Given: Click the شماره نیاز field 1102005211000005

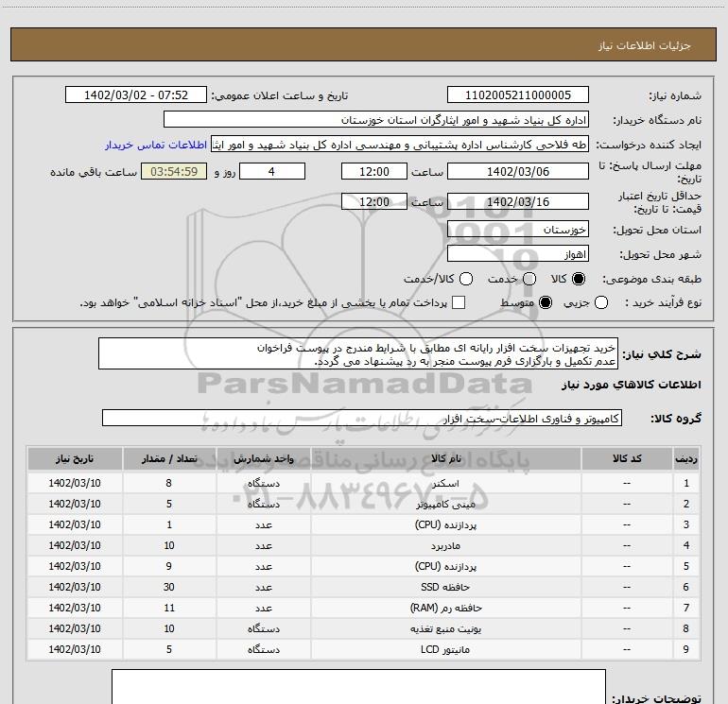Looking at the screenshot, I should point(518,95).
